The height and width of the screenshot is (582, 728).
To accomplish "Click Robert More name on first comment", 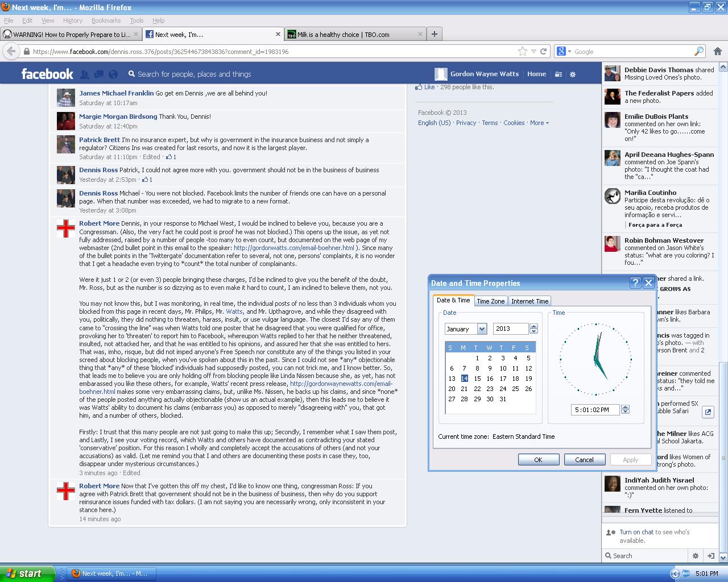I will click(x=99, y=223).
